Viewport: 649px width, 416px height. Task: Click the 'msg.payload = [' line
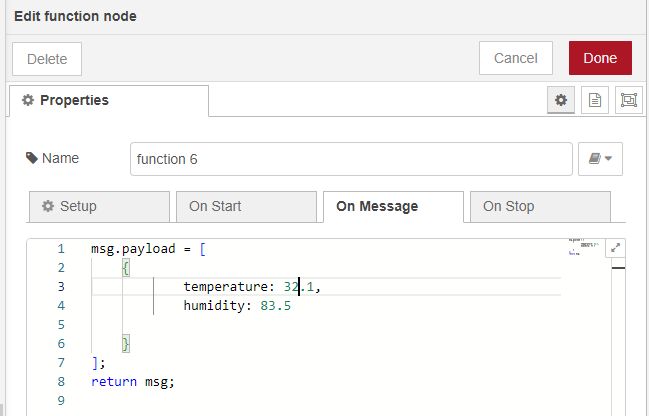[x=148, y=249]
